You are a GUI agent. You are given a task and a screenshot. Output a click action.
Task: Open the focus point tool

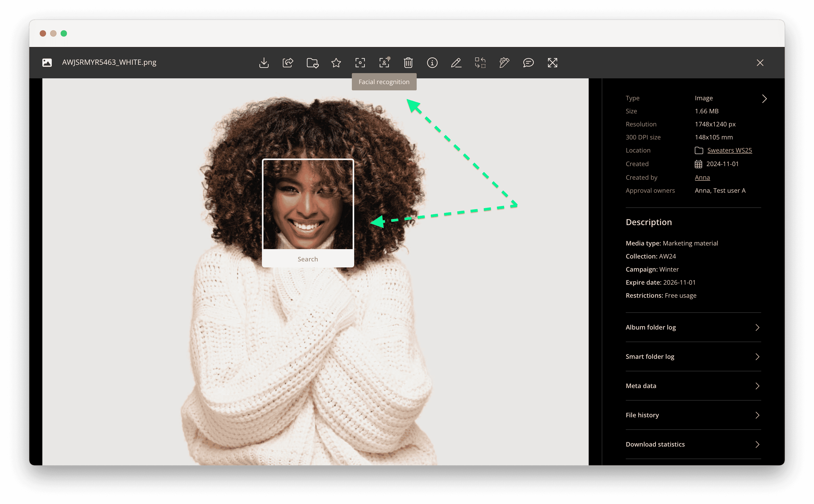point(360,62)
